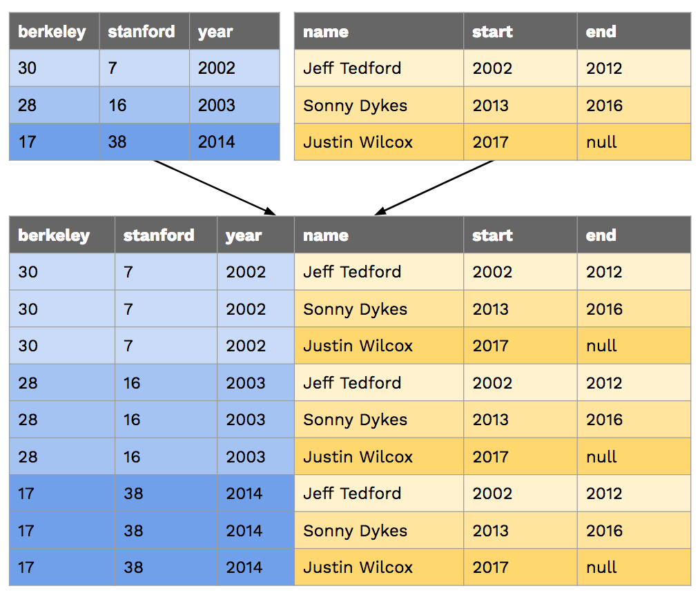
Task: Click 'Jeff Tedford' in the top-right table
Action: pos(352,68)
